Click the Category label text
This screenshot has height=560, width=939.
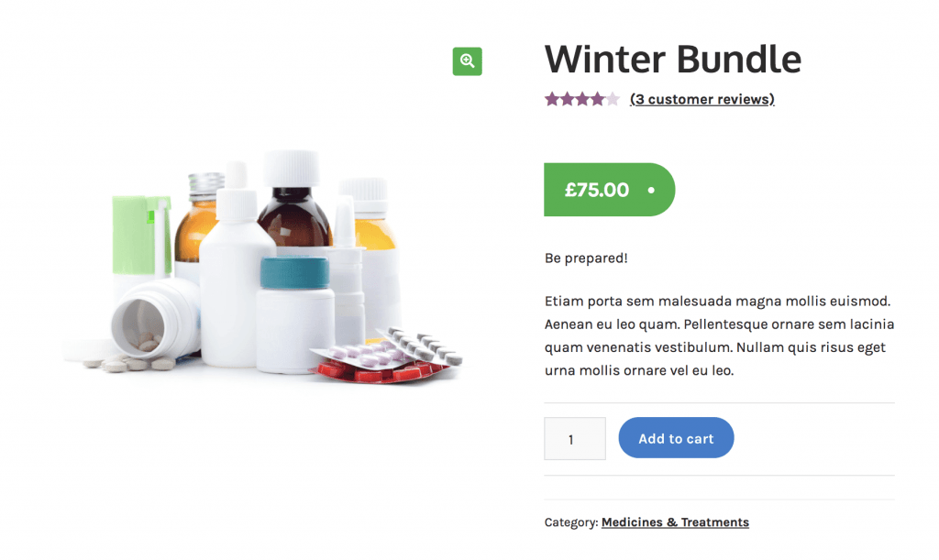pyautogui.click(x=570, y=522)
